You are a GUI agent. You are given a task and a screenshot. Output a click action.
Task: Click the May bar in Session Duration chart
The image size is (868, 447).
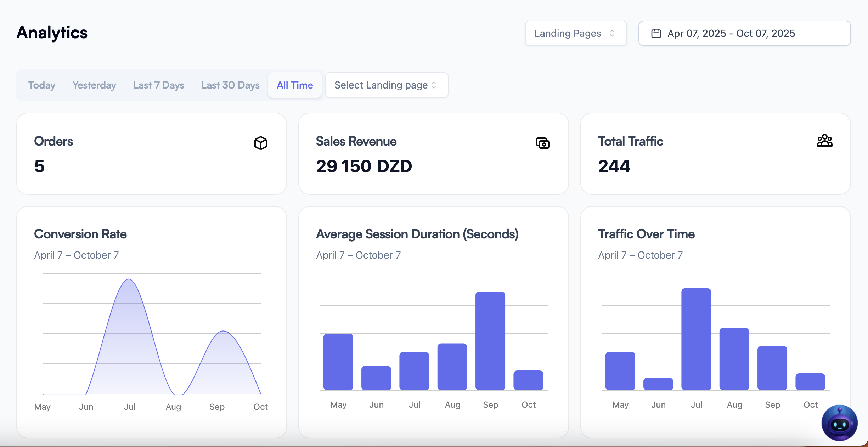click(338, 362)
